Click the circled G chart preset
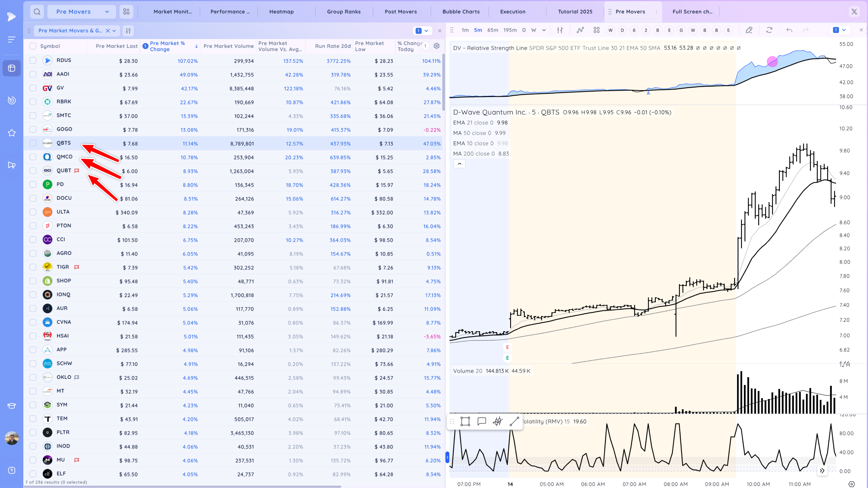Image resolution: width=868 pixels, height=488 pixels. pyautogui.click(x=681, y=30)
